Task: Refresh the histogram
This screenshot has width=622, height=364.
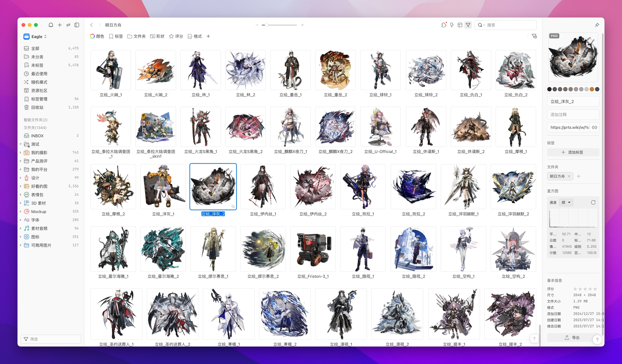Action: pyautogui.click(x=593, y=202)
